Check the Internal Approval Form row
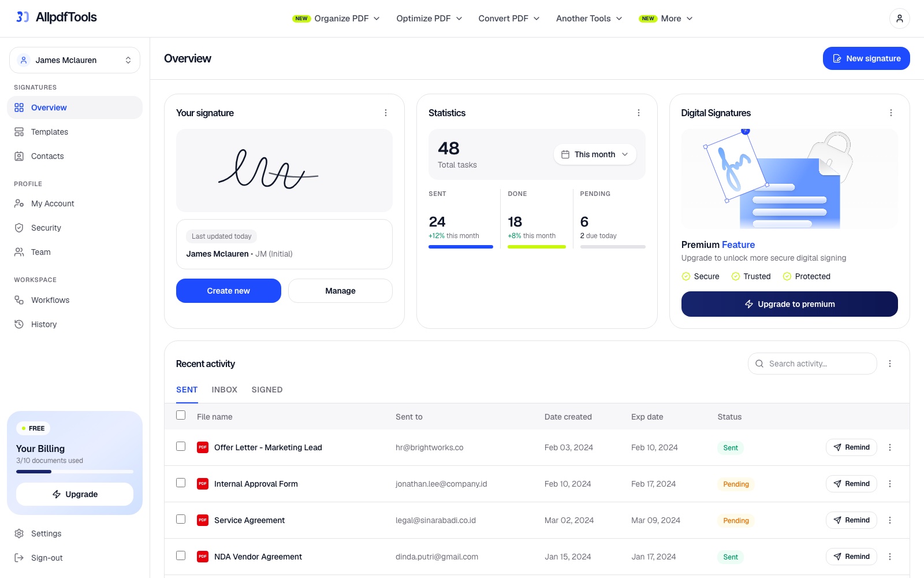Viewport: 924px width, 578px height. click(181, 483)
